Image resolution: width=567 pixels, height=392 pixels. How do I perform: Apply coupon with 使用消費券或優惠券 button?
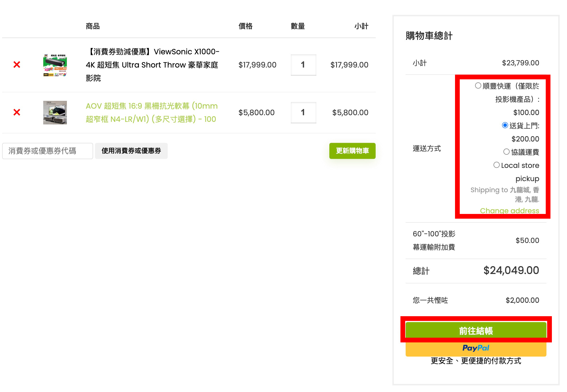pos(131,151)
